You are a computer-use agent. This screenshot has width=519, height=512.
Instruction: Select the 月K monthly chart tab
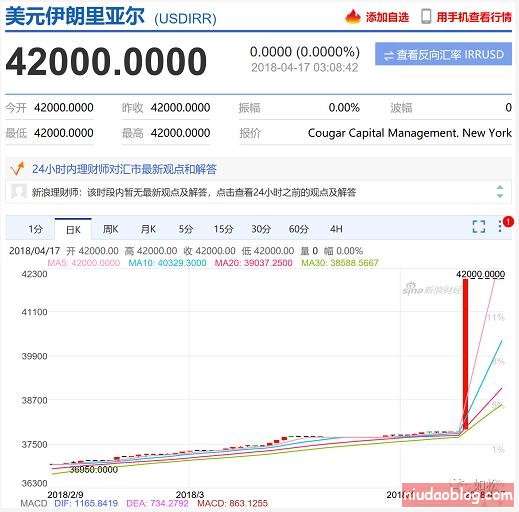point(148,229)
